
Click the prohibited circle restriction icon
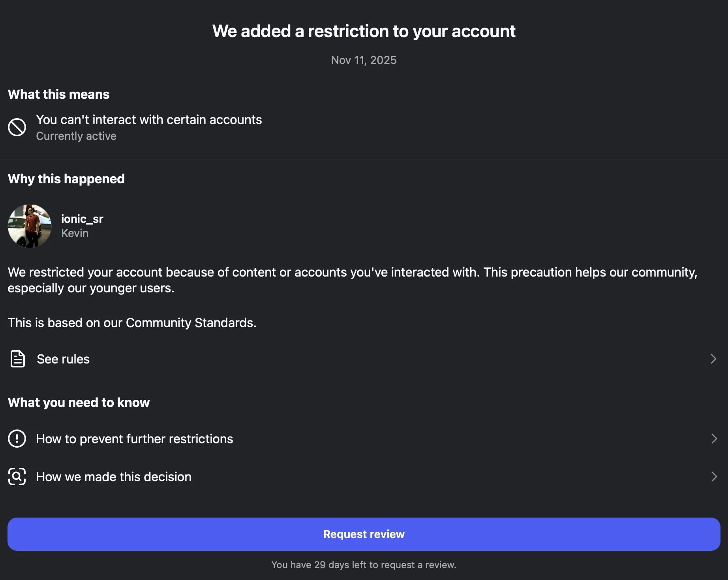[x=17, y=127]
